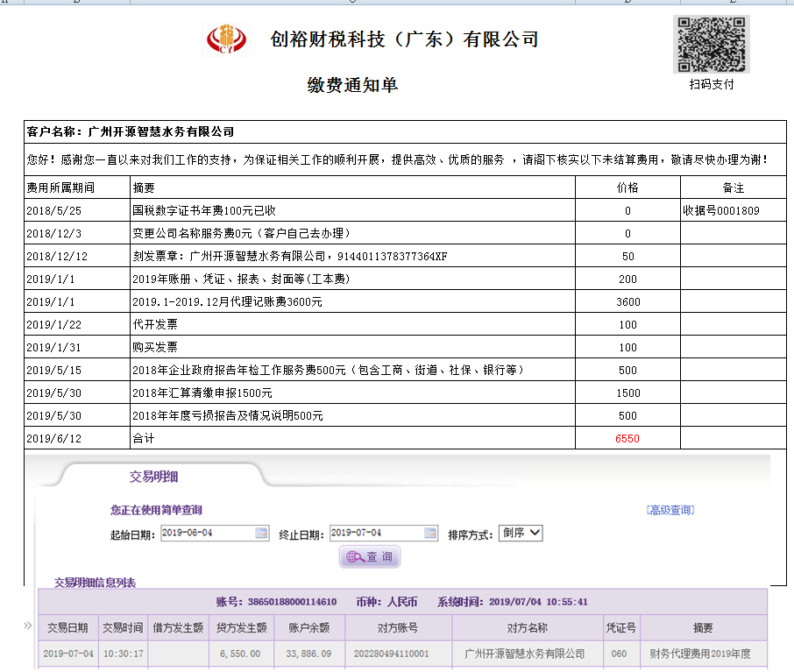The width and height of the screenshot is (794, 672).
Task: Select the 年检工作服务费500元 summary cell
Action: tap(352, 370)
